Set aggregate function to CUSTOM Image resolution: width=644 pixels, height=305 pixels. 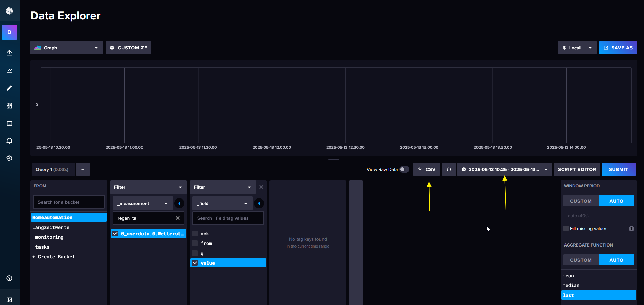coord(581,260)
